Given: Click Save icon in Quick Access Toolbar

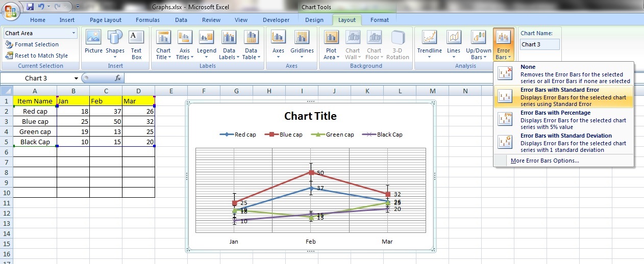Looking at the screenshot, I should 30,7.
